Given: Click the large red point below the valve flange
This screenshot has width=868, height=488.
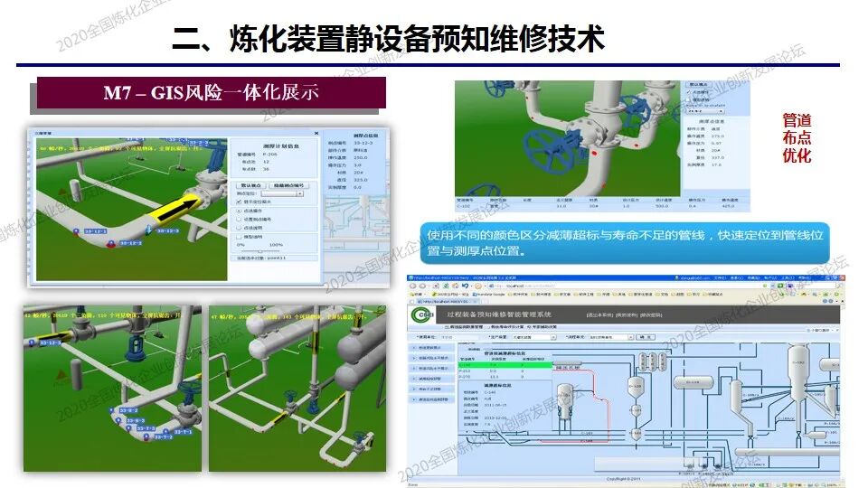Looking at the screenshot, I should click(595, 154).
